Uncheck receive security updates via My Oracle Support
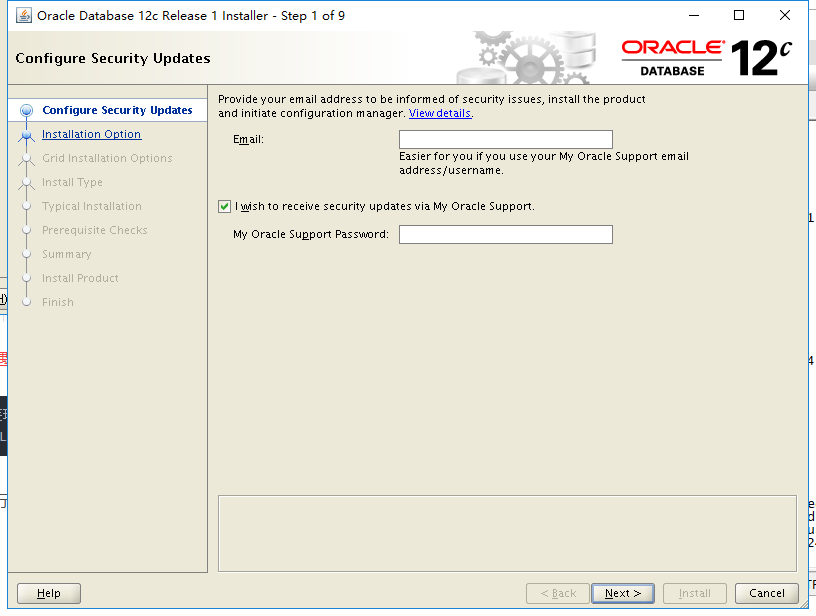Image resolution: width=816 pixels, height=616 pixels. point(224,207)
